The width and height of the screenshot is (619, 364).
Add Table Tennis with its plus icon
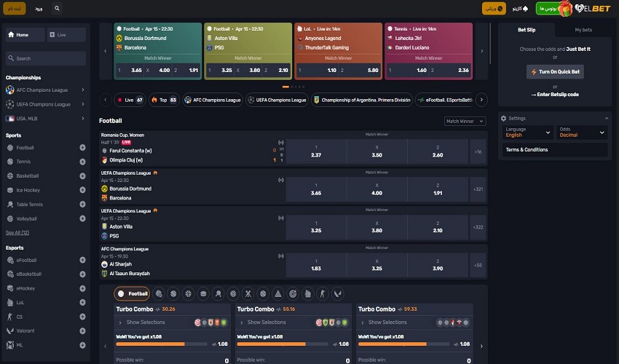point(82,204)
